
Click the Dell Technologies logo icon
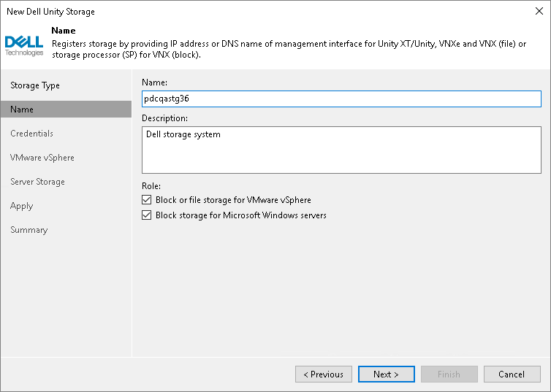(x=24, y=45)
